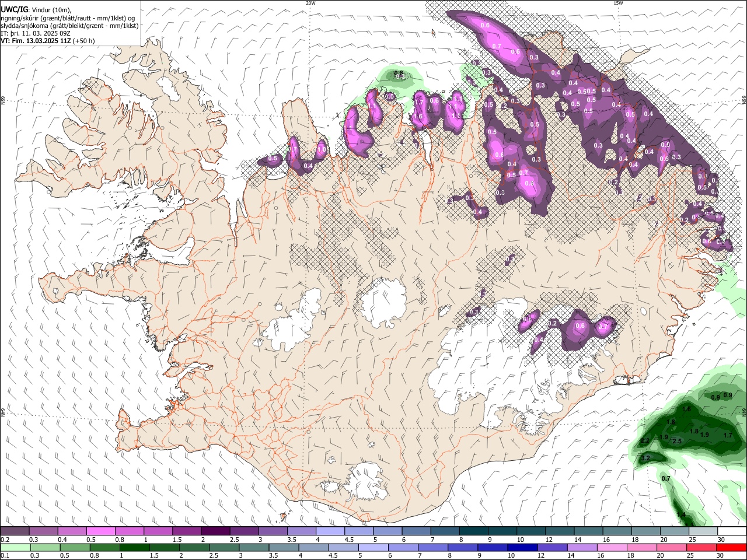Image resolution: width=747 pixels, height=560 pixels.
Task: Click the 'rigning/skúrir (grænt/blátt/rautt - mm/1klst) og' line
Action: (68, 18)
